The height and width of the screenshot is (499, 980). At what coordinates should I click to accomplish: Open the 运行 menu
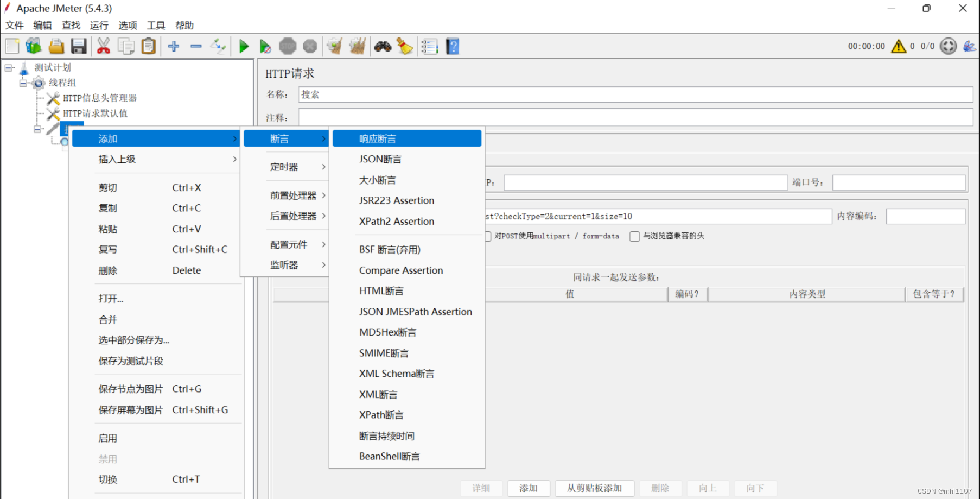coord(99,26)
